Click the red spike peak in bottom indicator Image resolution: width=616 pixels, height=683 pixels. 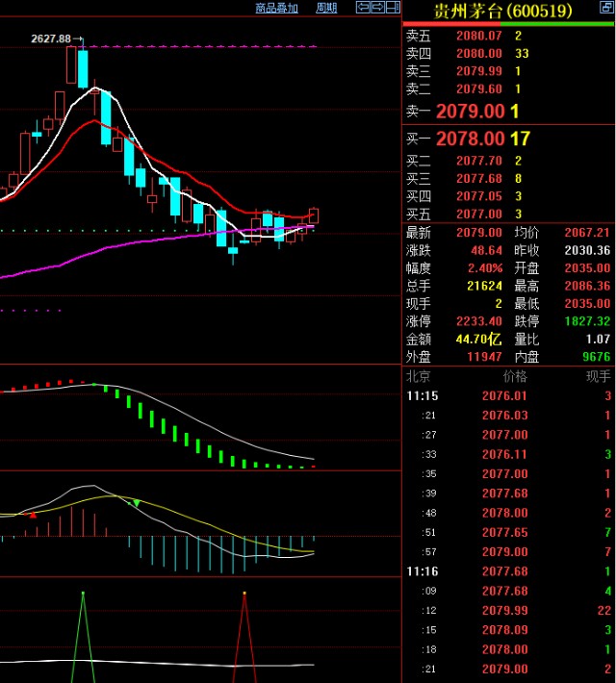245,594
